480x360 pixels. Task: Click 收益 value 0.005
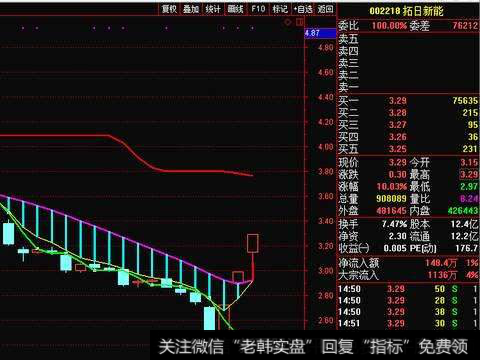tap(395, 249)
